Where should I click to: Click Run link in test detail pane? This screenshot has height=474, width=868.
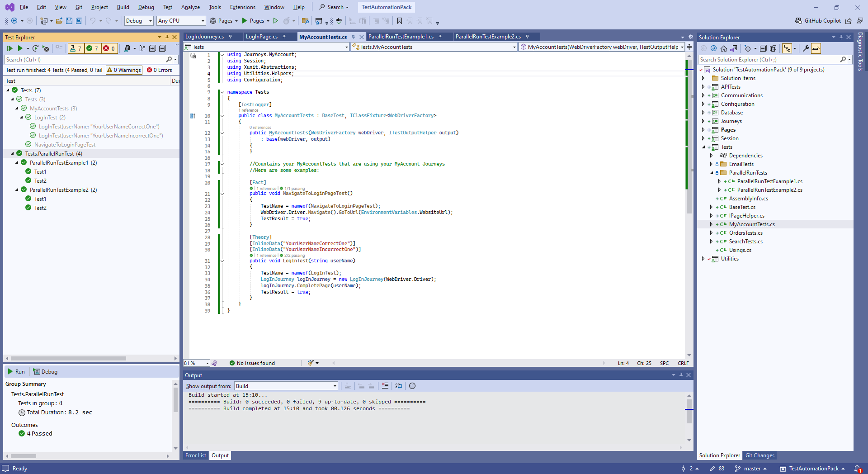coord(16,372)
